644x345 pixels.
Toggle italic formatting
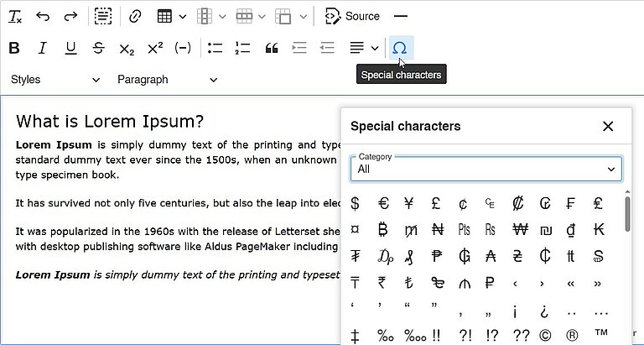click(x=43, y=48)
